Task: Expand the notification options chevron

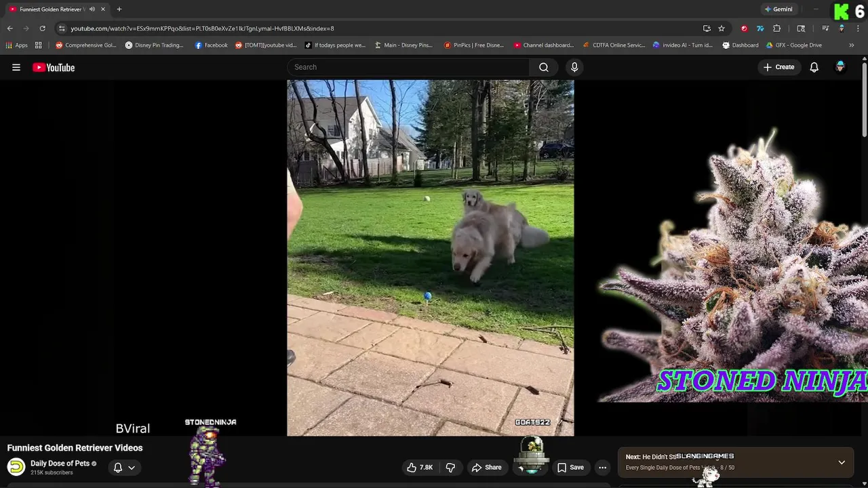Action: (132, 468)
